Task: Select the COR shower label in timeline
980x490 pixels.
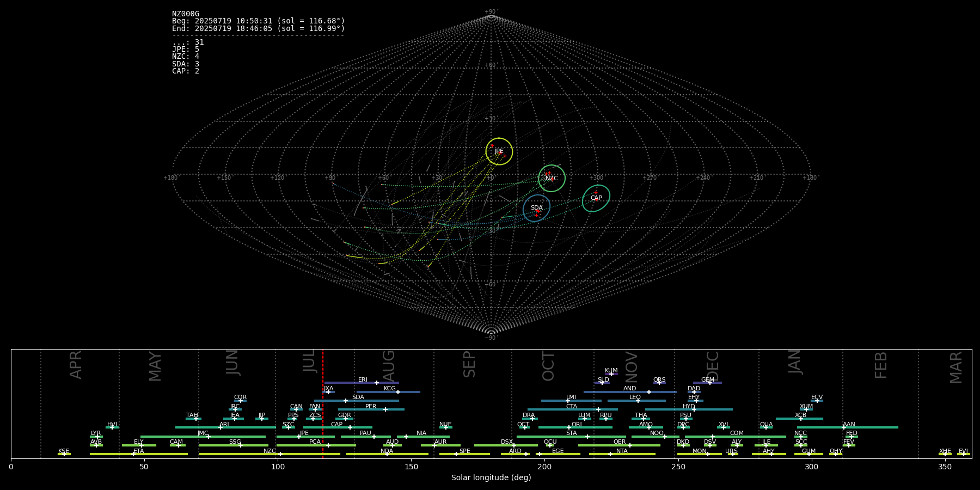Action: (240, 397)
